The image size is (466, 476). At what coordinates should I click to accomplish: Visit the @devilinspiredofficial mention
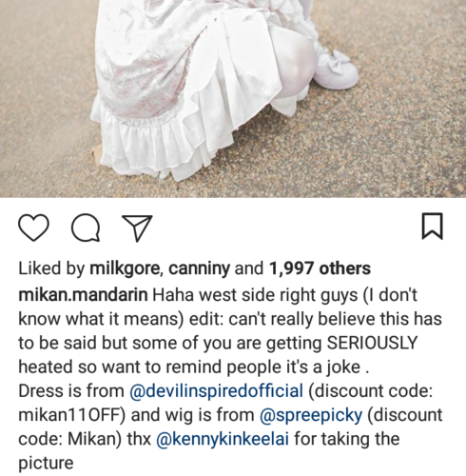[216, 390]
